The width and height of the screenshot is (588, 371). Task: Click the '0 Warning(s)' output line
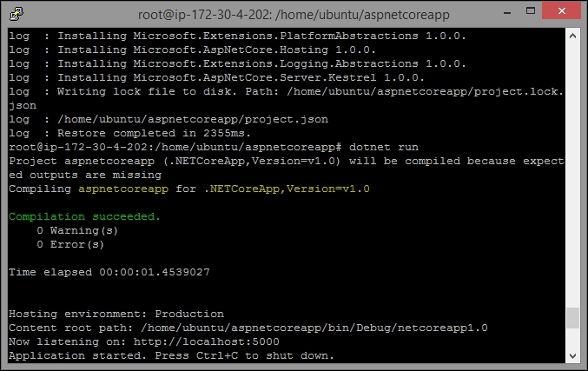77,230
